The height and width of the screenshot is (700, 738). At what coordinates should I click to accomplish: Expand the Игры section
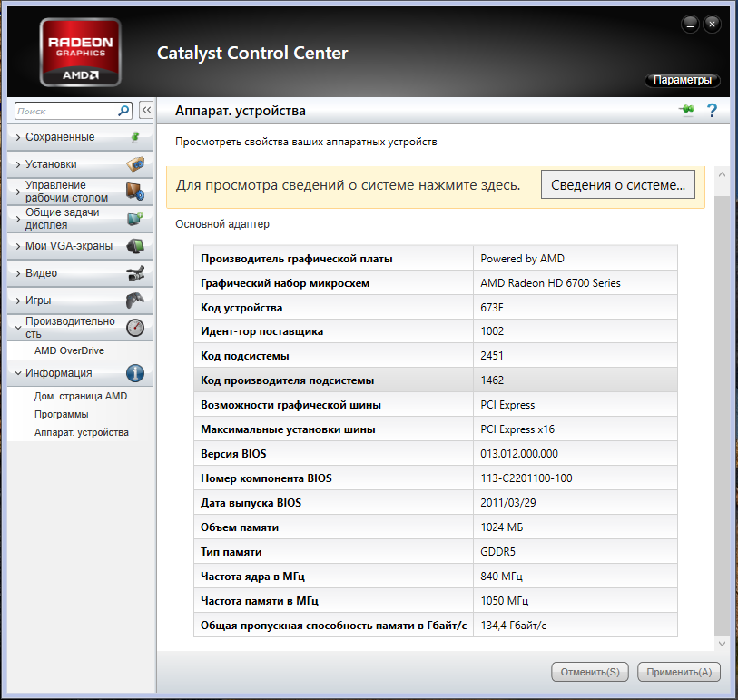(x=18, y=301)
